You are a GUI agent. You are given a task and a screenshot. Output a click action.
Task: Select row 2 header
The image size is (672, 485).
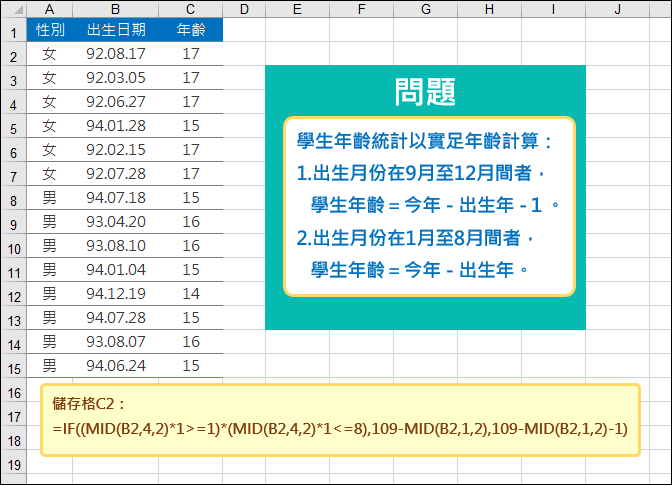14,54
